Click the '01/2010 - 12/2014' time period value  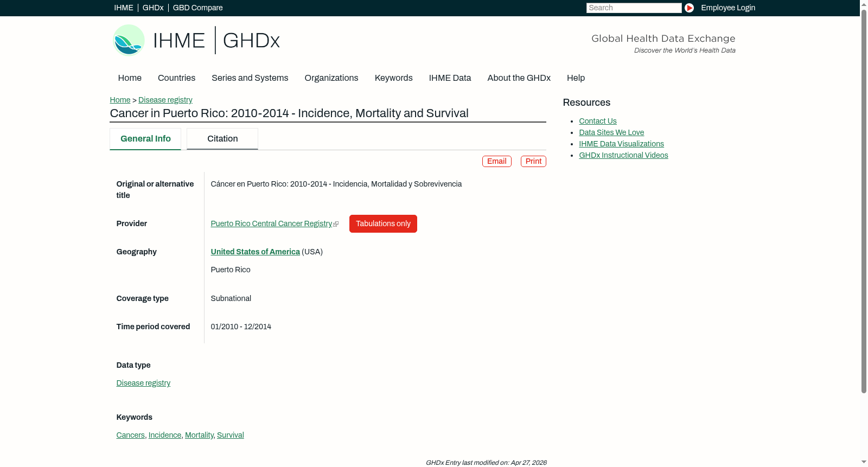pos(241,327)
